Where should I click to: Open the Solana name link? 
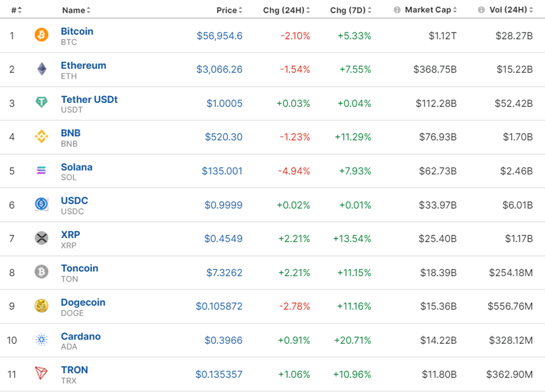pyautogui.click(x=76, y=167)
